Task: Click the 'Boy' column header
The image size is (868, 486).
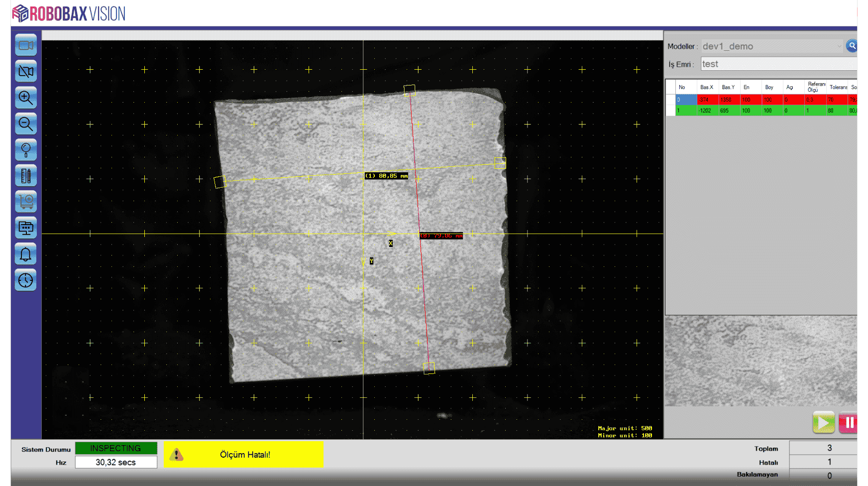Action: click(772, 87)
